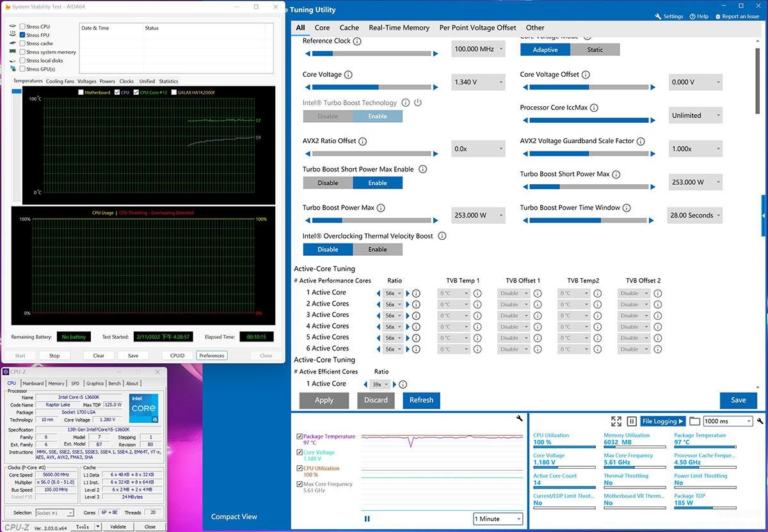Image resolution: width=768 pixels, height=532 pixels.
Task: Click power icon beside Turbo Boost Technology
Action: 417,103
